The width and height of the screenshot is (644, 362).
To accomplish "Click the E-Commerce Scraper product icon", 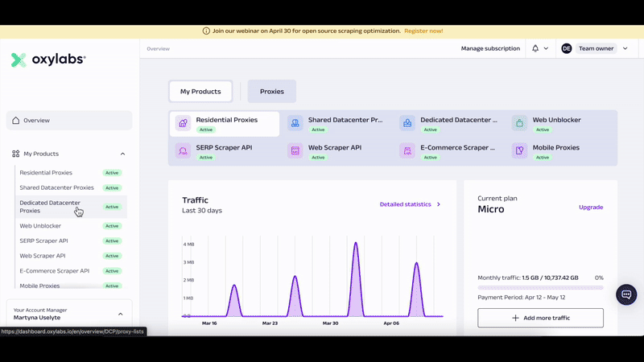I will coord(407,151).
